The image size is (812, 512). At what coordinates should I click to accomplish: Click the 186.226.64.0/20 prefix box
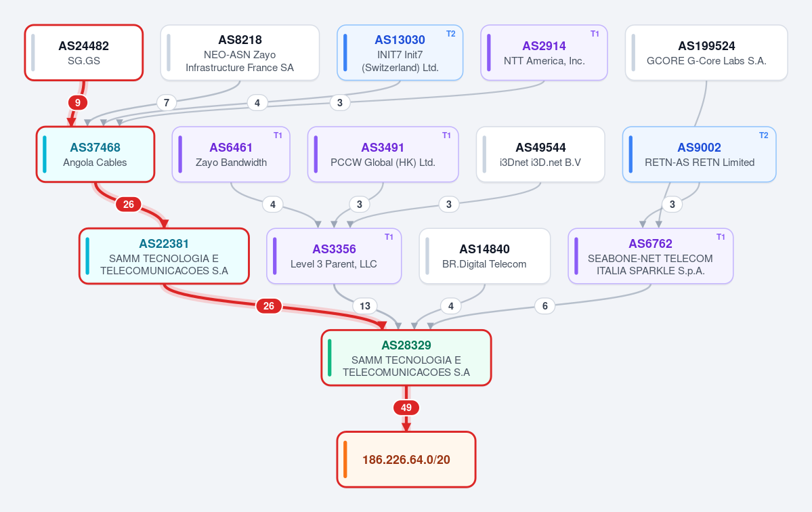tap(406, 460)
